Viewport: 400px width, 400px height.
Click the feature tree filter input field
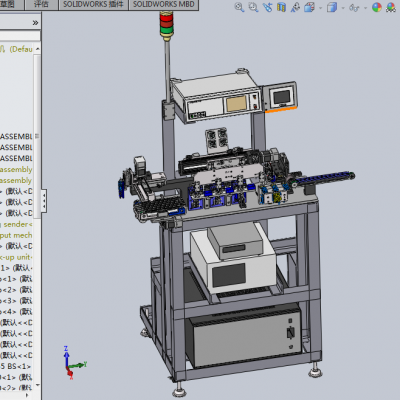20,36
